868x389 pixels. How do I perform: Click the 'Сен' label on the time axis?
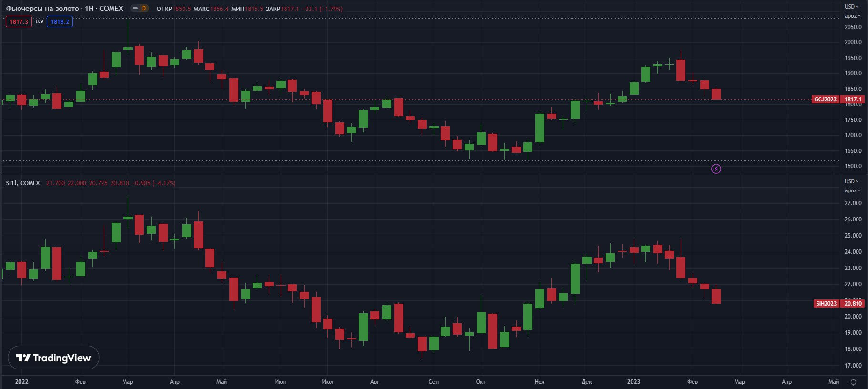(x=433, y=382)
